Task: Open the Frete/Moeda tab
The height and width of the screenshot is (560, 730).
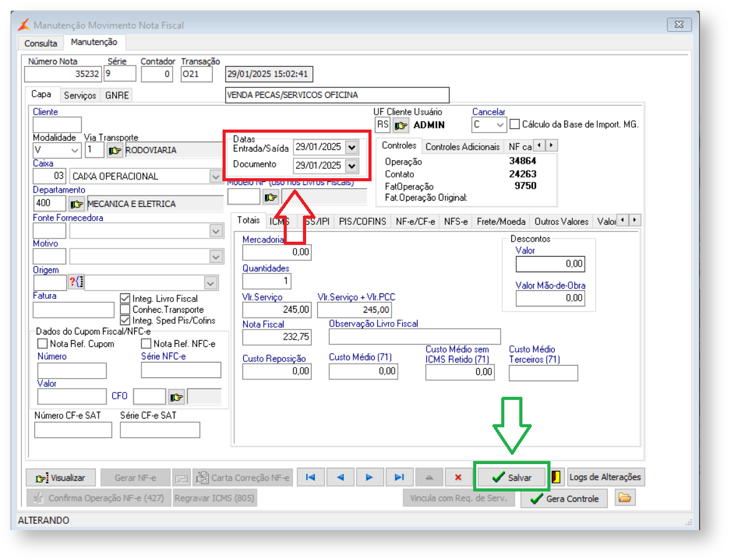Action: click(x=501, y=222)
